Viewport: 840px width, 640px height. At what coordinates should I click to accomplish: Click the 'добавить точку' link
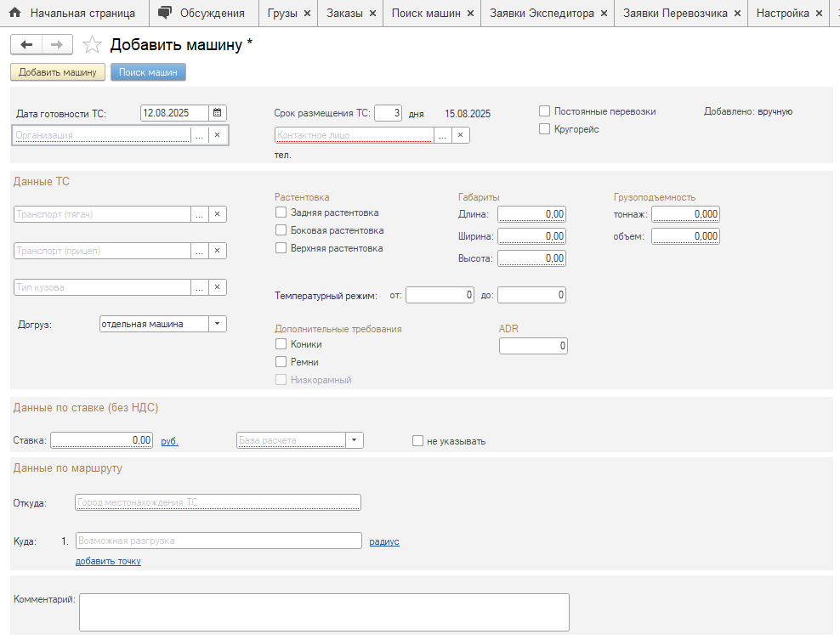tap(108, 561)
